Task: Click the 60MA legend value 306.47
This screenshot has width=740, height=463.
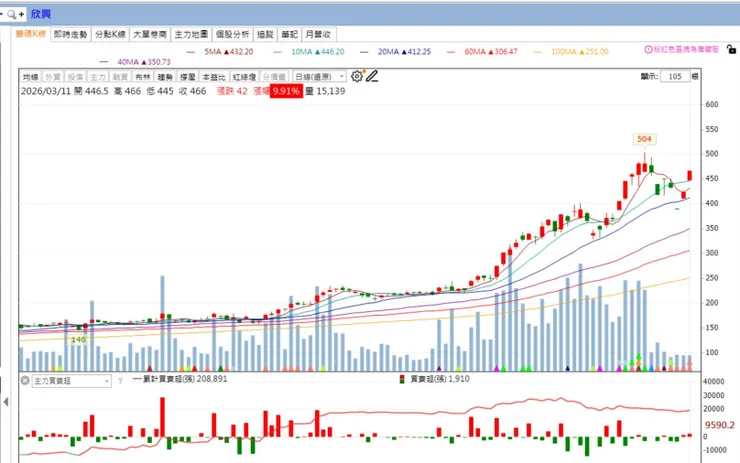Action: (503, 51)
